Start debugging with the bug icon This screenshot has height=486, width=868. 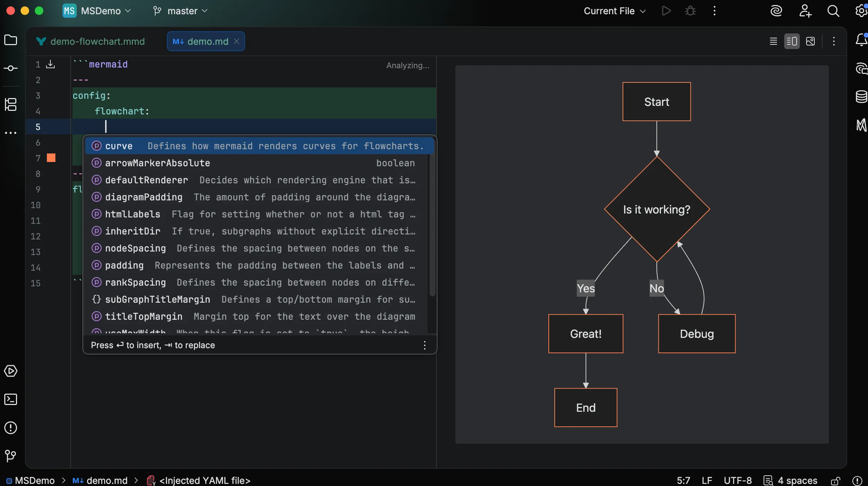(x=690, y=11)
